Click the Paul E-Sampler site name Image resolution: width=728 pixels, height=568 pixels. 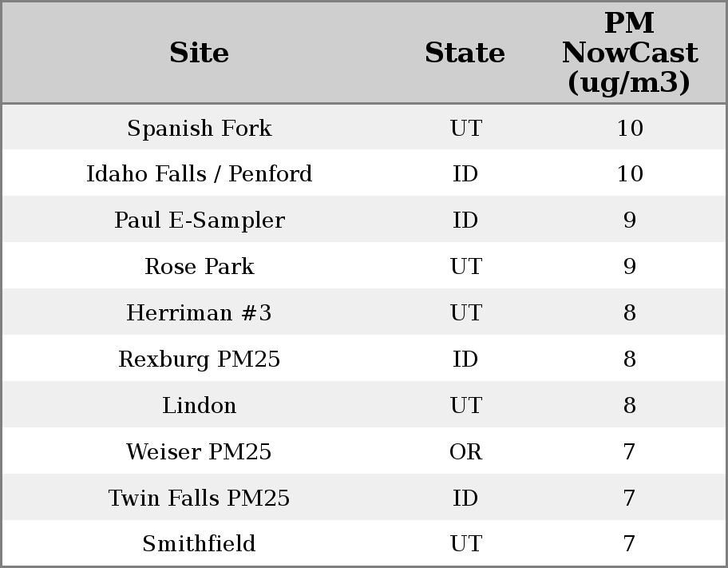coord(200,220)
